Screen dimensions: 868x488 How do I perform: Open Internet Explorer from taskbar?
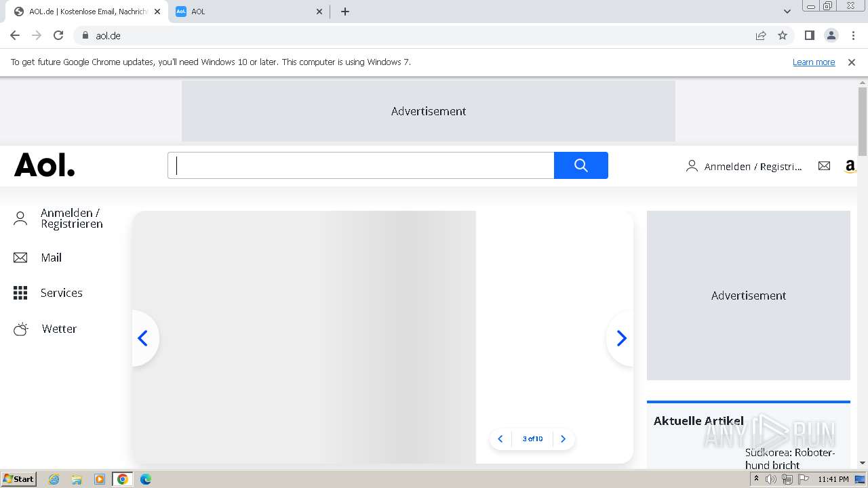tap(54, 479)
